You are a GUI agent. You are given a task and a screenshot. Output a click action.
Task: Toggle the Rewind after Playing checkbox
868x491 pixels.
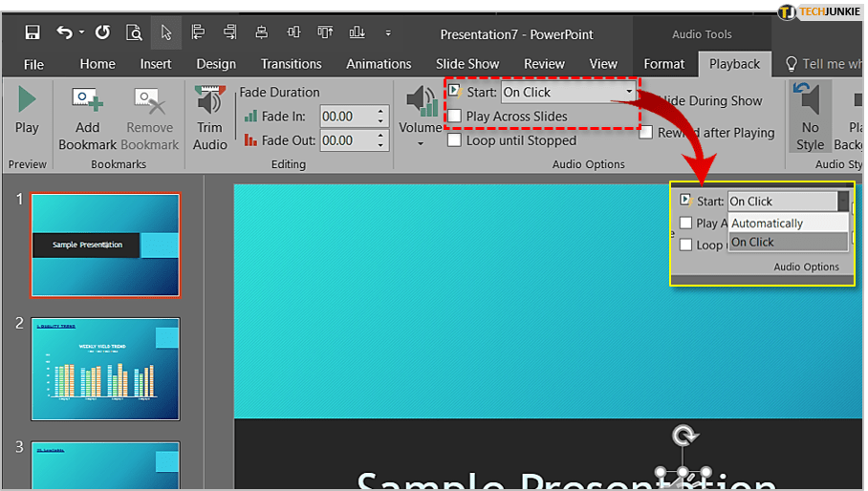click(646, 133)
